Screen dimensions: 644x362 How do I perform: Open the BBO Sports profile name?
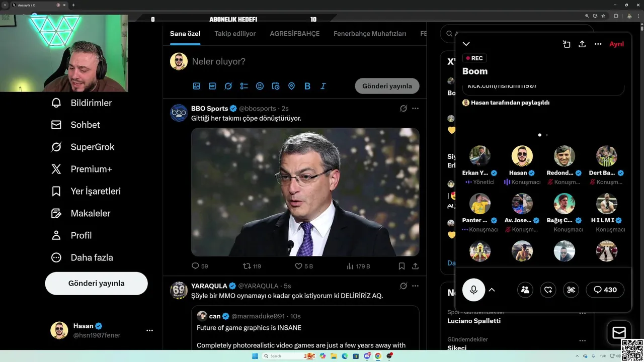click(210, 108)
